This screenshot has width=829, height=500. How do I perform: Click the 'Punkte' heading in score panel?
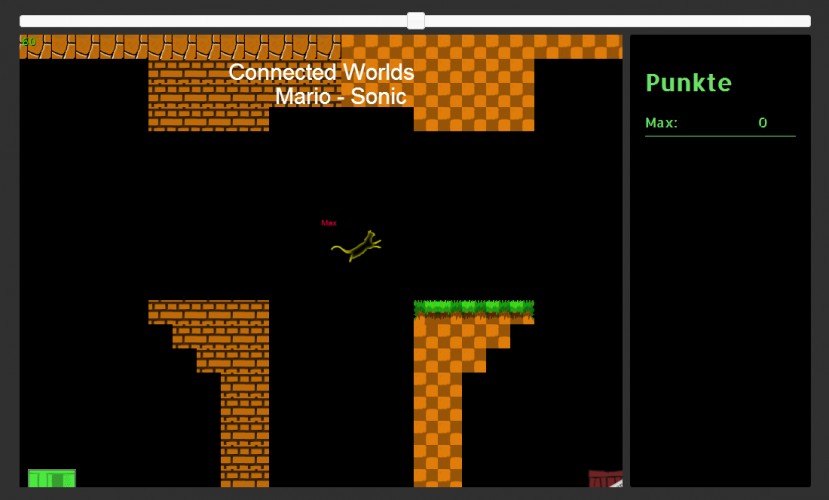688,83
